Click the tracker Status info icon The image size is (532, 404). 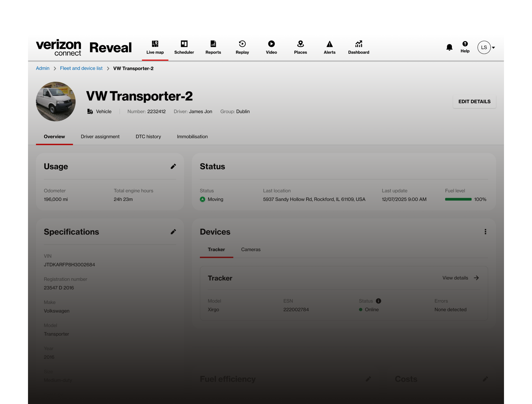coord(378,301)
